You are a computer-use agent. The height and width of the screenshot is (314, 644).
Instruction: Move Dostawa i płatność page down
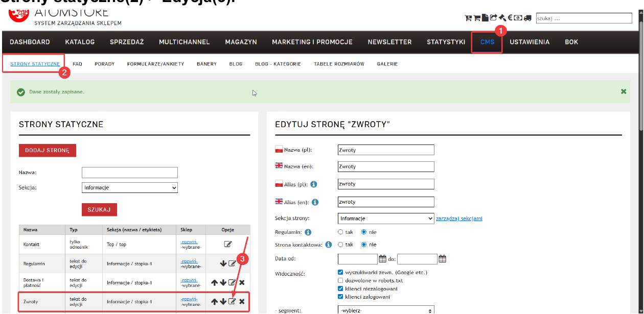pyautogui.click(x=223, y=282)
